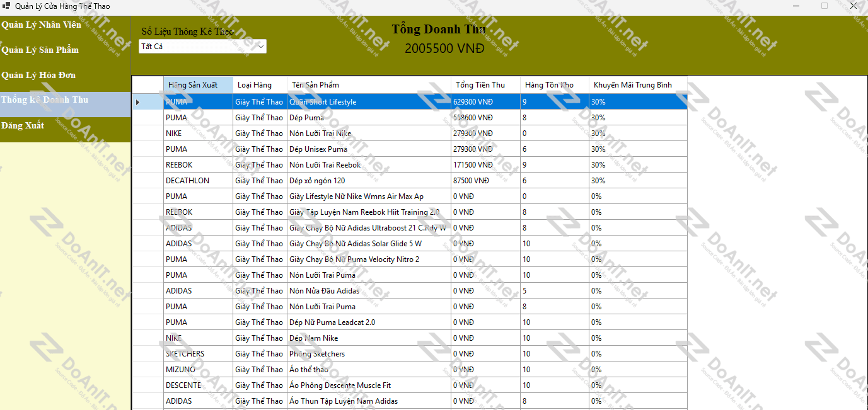Viewport: 868px width, 410px height.
Task: Click the DESCENTE manufacturer cell
Action: click(x=198, y=385)
